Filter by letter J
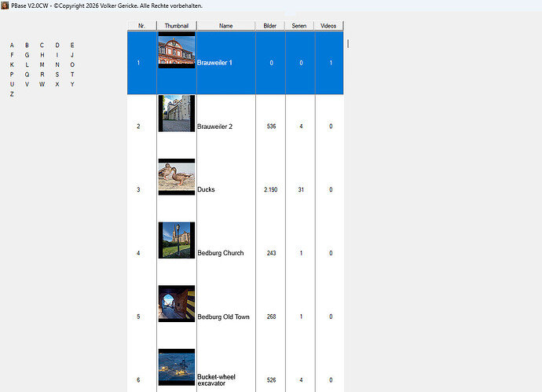Screen dimensions: 542x392 pos(72,55)
